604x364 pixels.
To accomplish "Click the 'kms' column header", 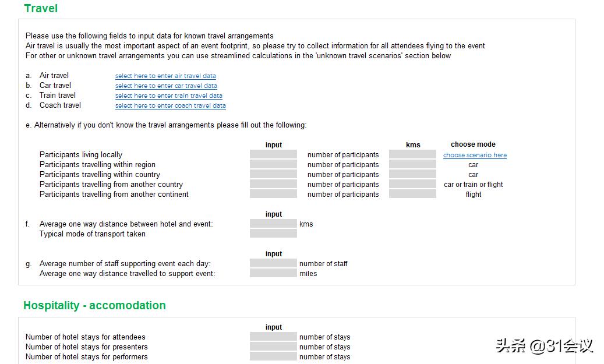I will (413, 145).
